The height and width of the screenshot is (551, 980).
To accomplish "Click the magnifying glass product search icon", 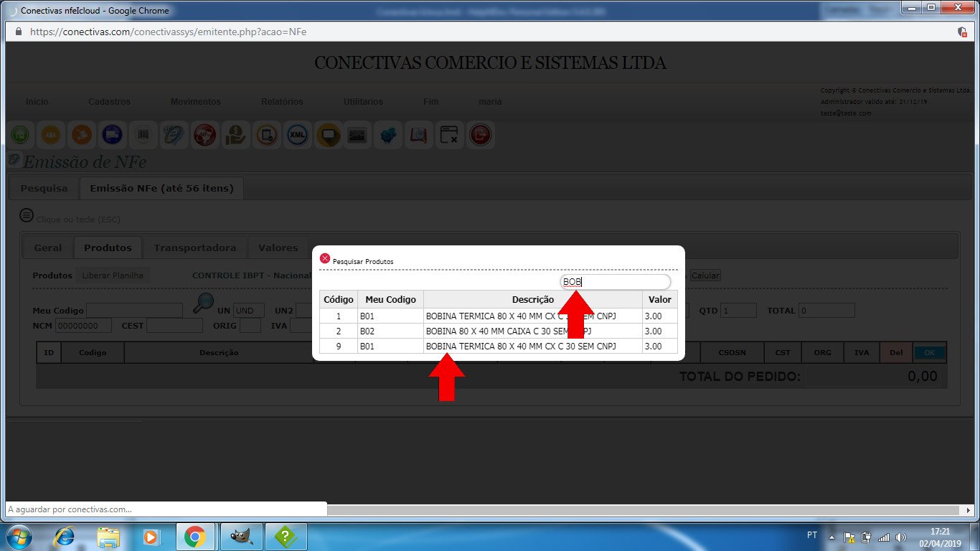I will click(x=204, y=303).
